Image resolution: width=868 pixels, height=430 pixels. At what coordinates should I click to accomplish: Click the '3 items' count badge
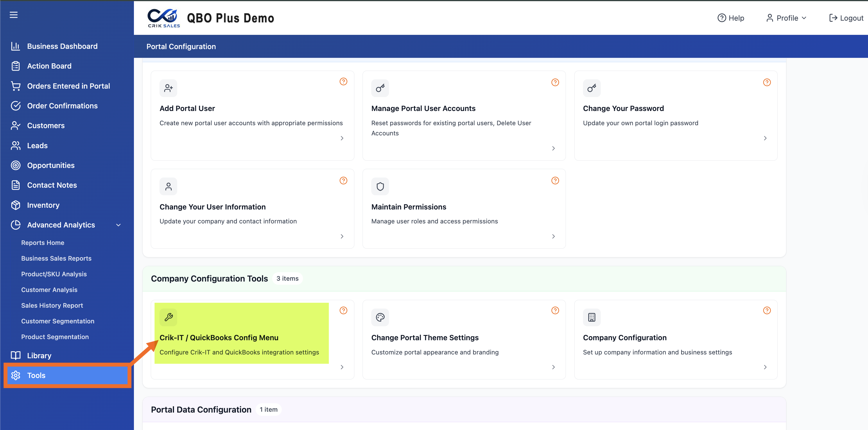pos(287,279)
